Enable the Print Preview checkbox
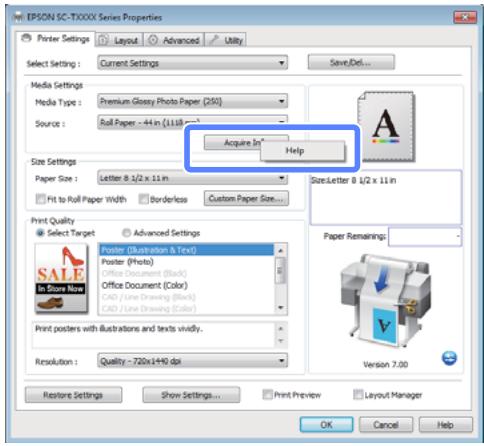Screen dimensions: 484x446 coord(267,395)
